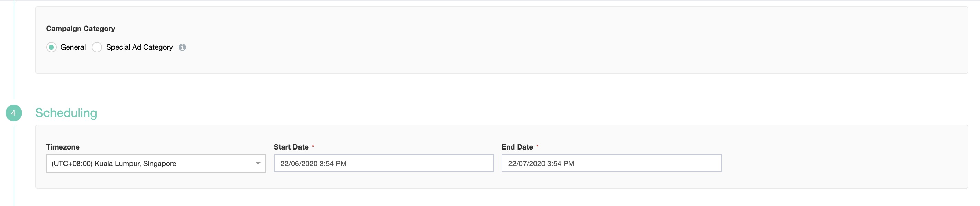
Task: Click the red asterisk next to End Date
Action: (x=537, y=146)
